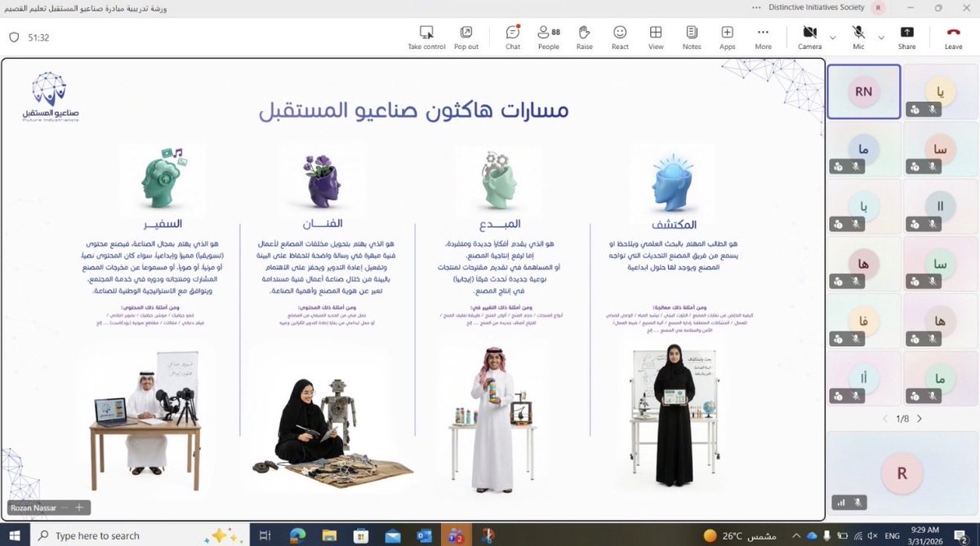Turn on the Camera
Image resolution: width=980 pixels, height=546 pixels.
[809, 38]
